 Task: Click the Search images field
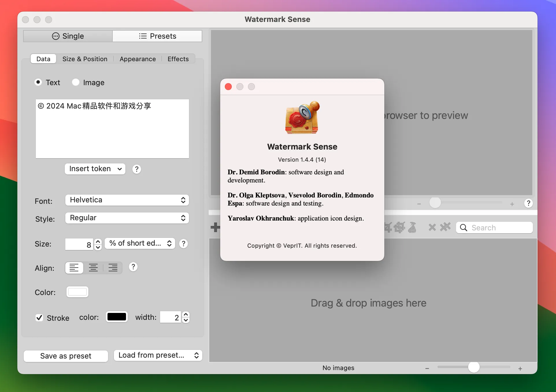(494, 227)
